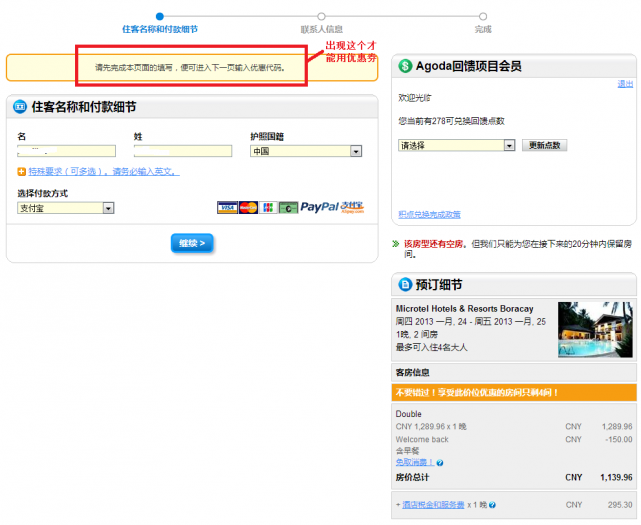Click the tax amount 295.30
The height and width of the screenshot is (525, 641).
(x=620, y=505)
